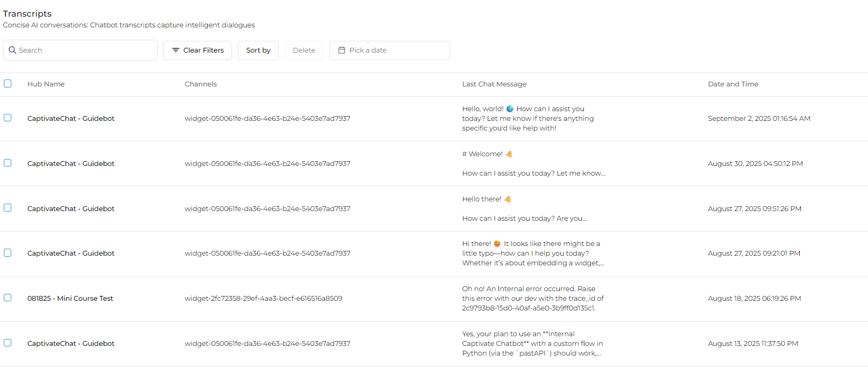Viewport: 868px width, 369px height.
Task: Open the message starting "Yes, your plan to use"
Action: [x=532, y=344]
